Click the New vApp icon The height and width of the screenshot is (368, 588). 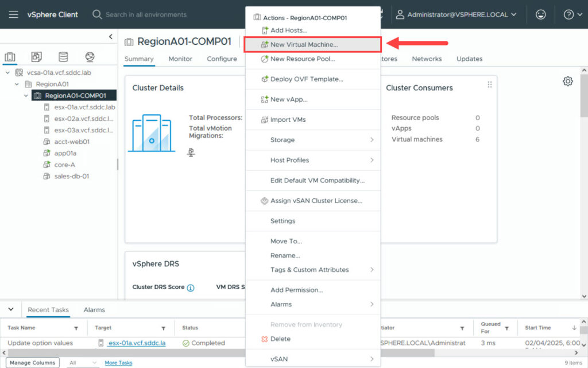(264, 99)
